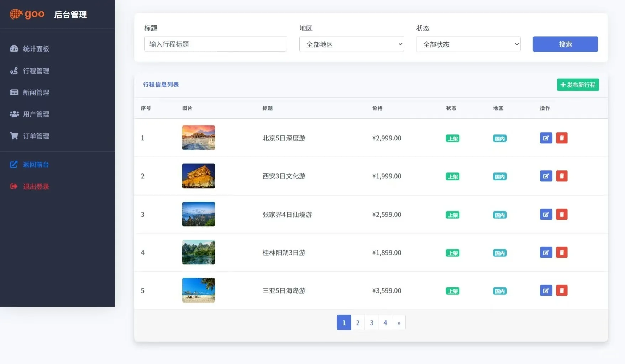Click the 新闻管理 newspaper icon
This screenshot has width=625, height=364.
click(x=14, y=92)
